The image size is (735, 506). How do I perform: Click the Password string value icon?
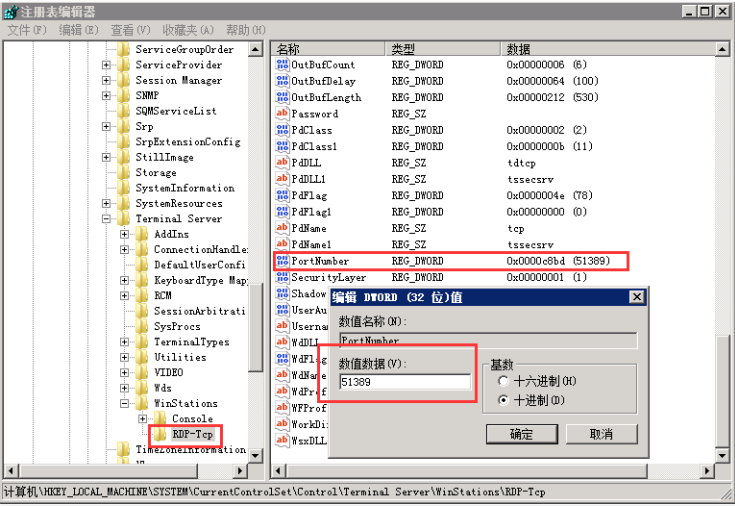282,114
